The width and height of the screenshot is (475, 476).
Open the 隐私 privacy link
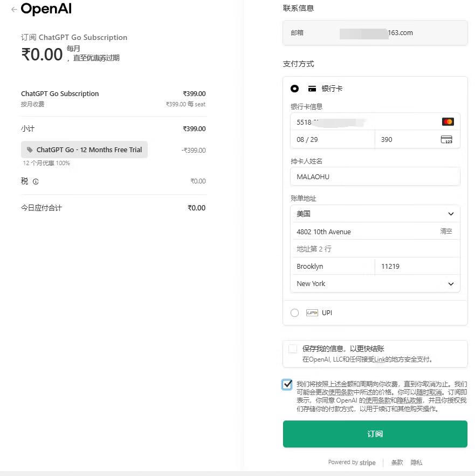click(x=416, y=463)
